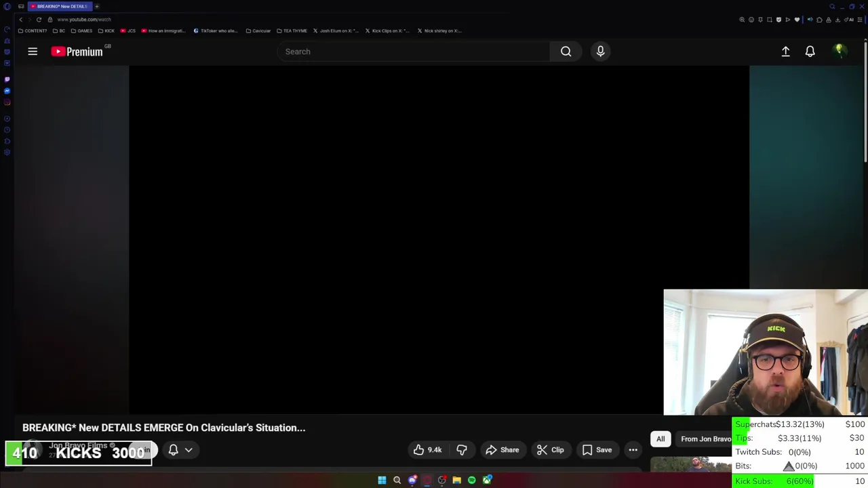
Task: Click the snapshot crop toolbar icon
Action: click(770, 20)
